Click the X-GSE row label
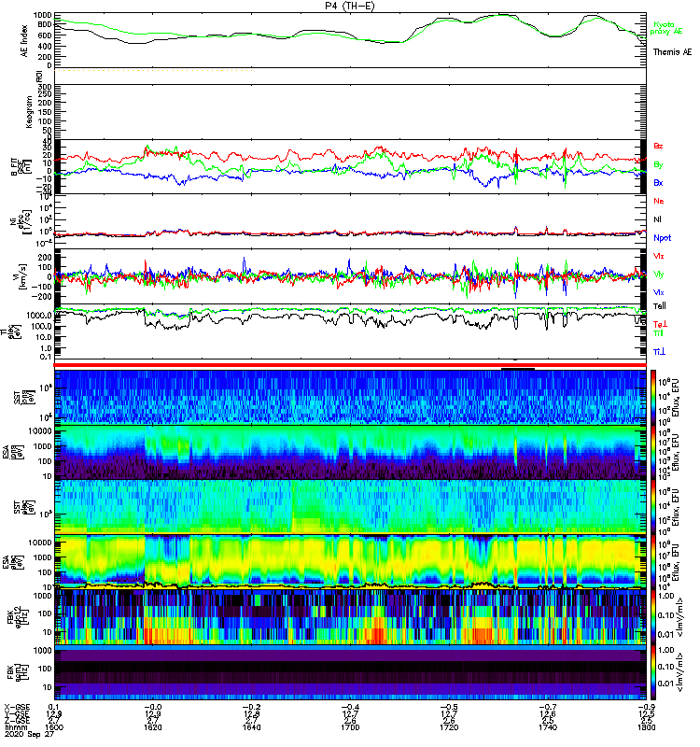Viewport: 700px width, 747px height. coord(17,707)
